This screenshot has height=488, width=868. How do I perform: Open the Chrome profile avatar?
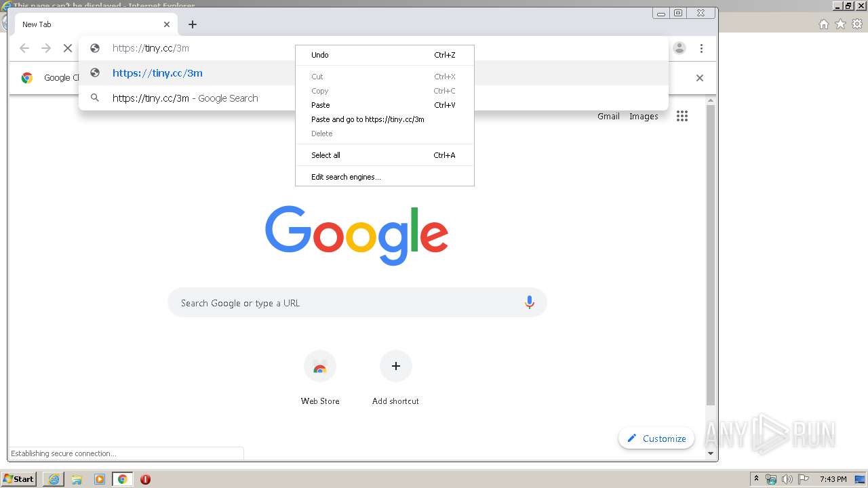pos(679,48)
